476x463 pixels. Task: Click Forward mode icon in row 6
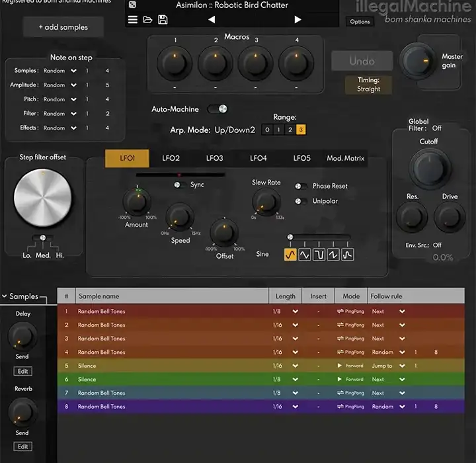(x=340, y=379)
